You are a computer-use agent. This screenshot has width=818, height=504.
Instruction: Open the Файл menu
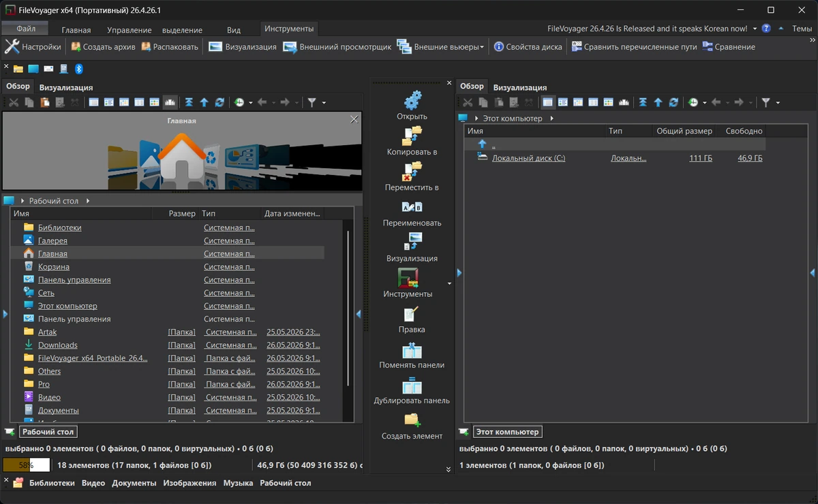coord(26,29)
